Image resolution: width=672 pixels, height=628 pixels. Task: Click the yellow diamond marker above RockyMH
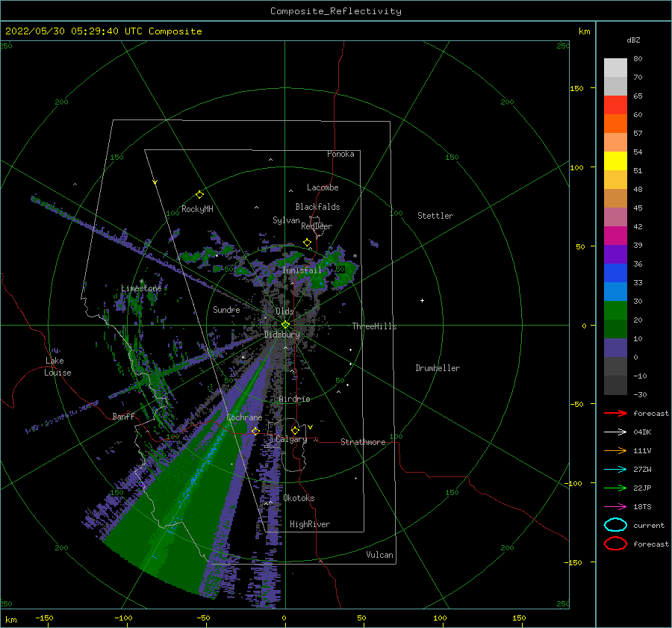199,195
